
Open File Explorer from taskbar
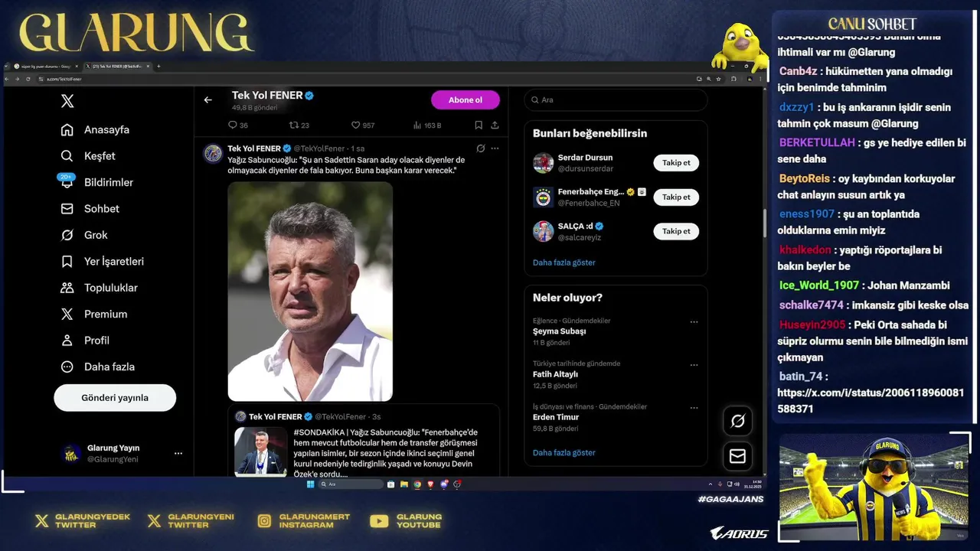[x=404, y=484]
